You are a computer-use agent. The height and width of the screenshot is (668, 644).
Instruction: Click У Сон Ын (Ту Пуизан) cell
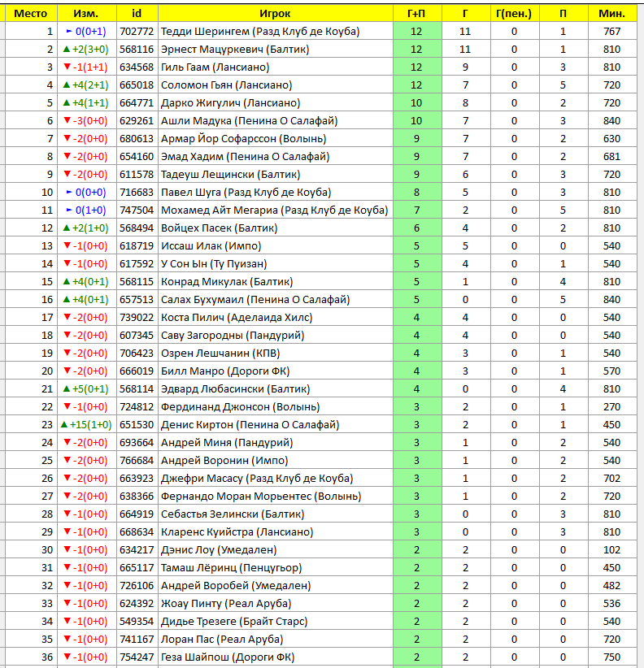pos(276,264)
